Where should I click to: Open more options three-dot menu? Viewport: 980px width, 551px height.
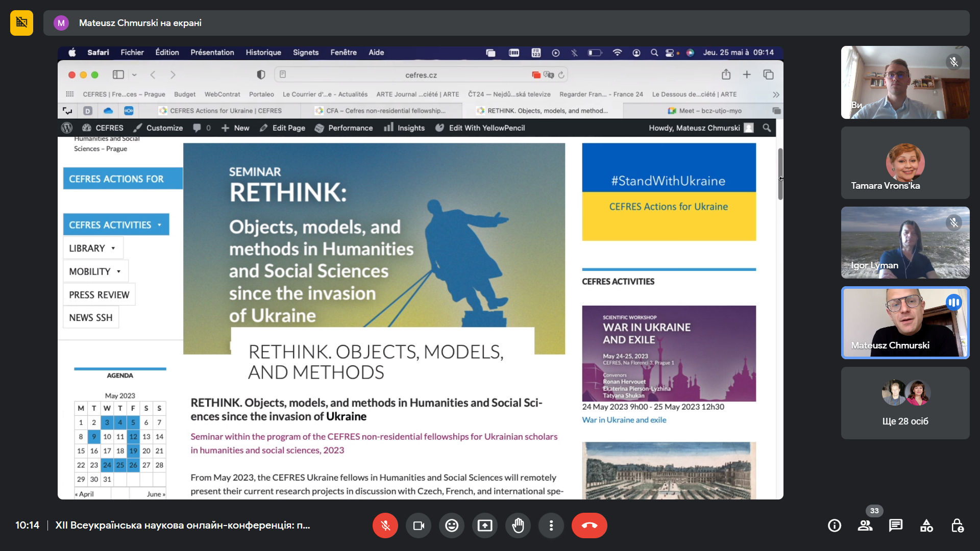(x=551, y=525)
